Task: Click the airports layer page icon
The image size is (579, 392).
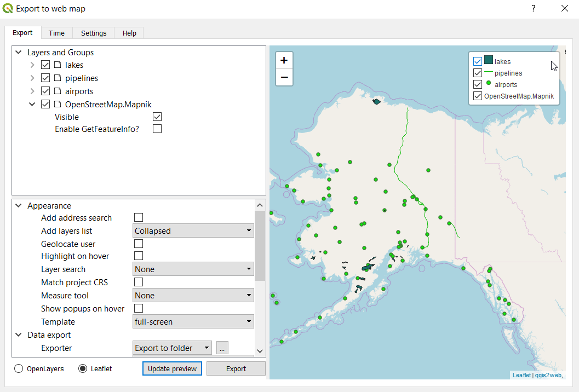Action: point(58,91)
